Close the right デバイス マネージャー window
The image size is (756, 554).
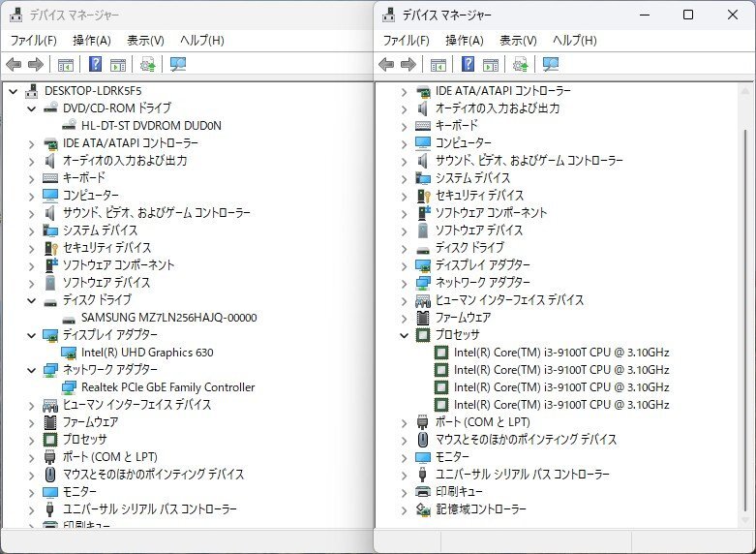[733, 15]
